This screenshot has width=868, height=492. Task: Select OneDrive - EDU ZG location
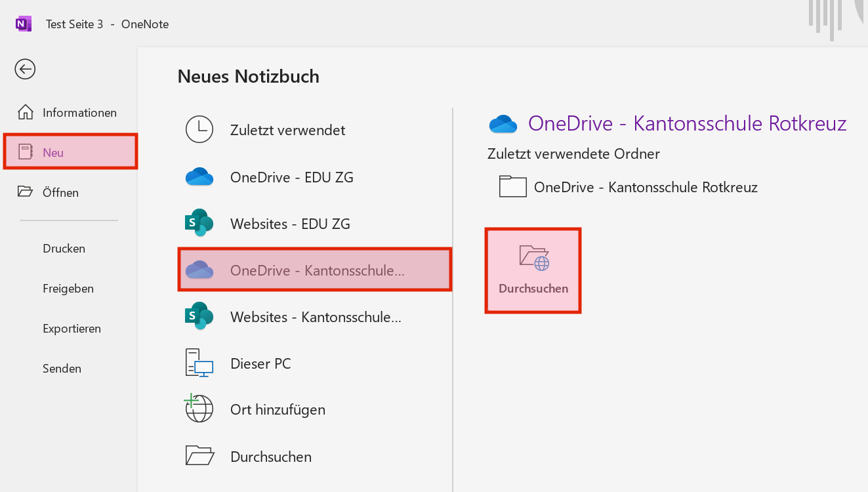315,177
